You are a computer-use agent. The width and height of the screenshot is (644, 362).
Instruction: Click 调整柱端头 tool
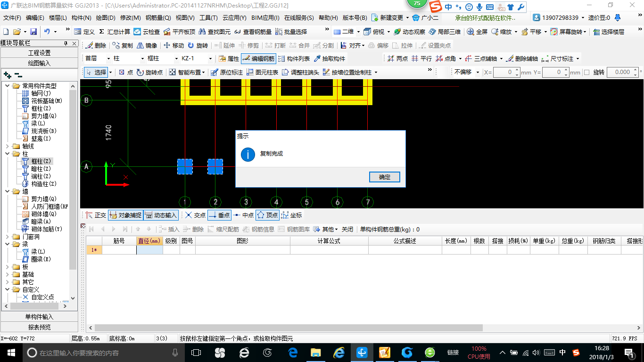coord(300,72)
